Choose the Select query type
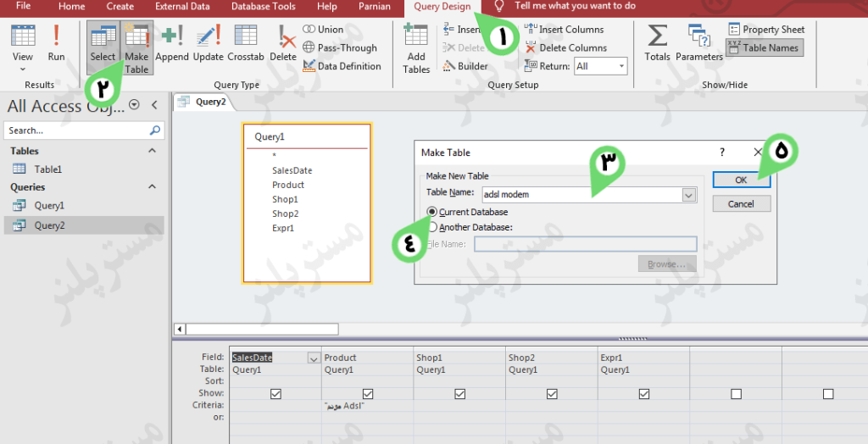The width and height of the screenshot is (868, 444). point(103,47)
